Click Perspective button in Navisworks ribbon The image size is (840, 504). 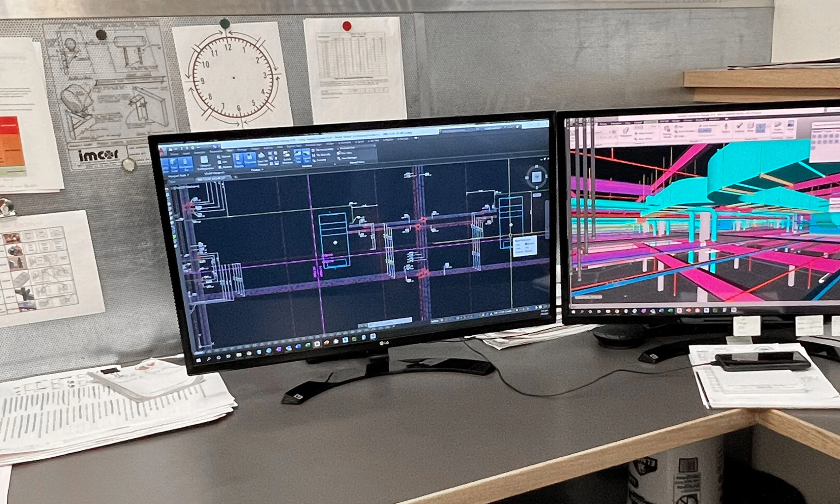(x=626, y=132)
